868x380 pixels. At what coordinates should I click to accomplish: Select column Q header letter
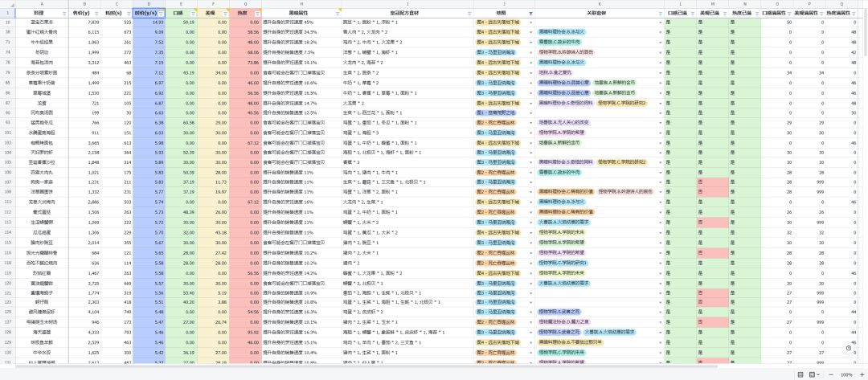(841, 5)
